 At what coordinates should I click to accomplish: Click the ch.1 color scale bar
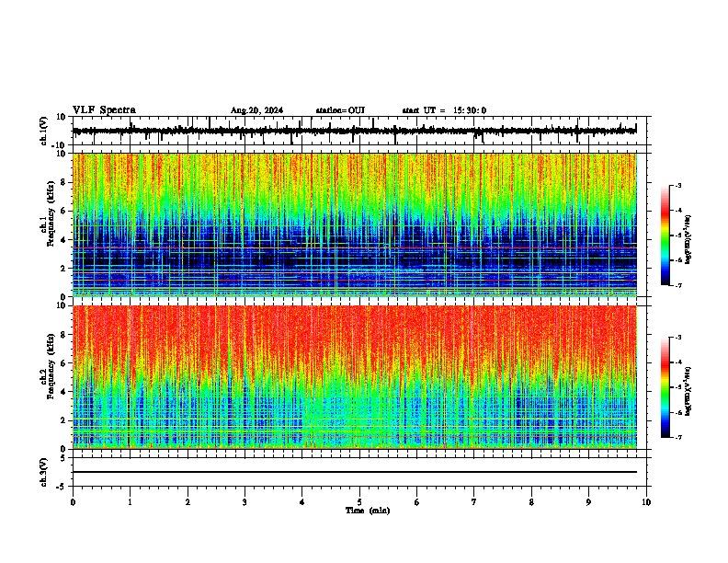[x=665, y=236]
